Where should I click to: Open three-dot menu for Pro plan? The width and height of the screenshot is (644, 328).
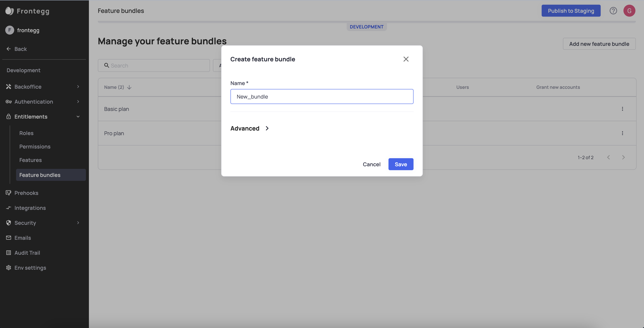pos(622,133)
